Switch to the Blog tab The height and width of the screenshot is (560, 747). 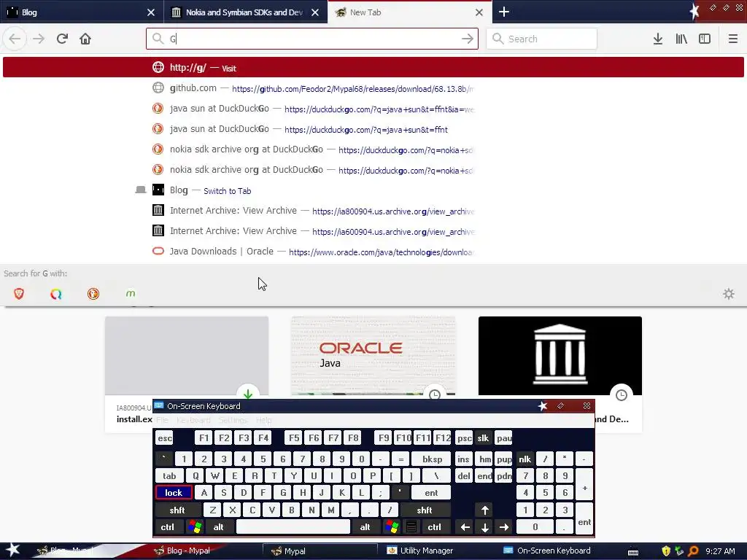click(82, 12)
